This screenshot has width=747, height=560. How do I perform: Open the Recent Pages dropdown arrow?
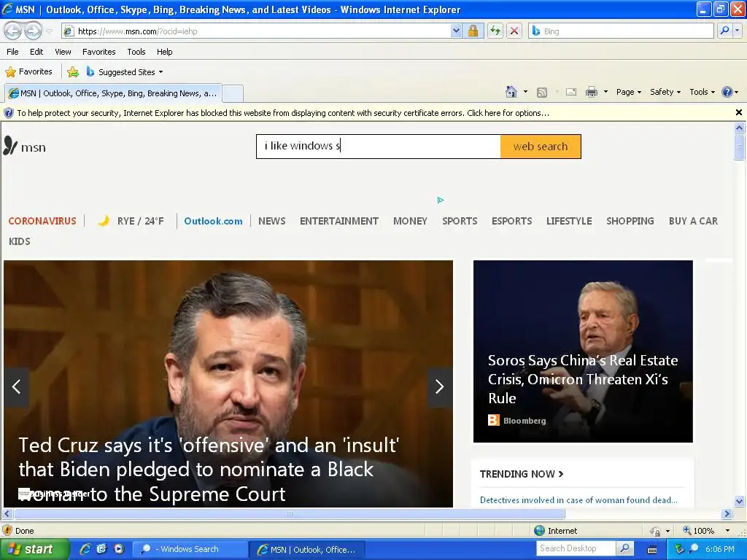pos(49,31)
